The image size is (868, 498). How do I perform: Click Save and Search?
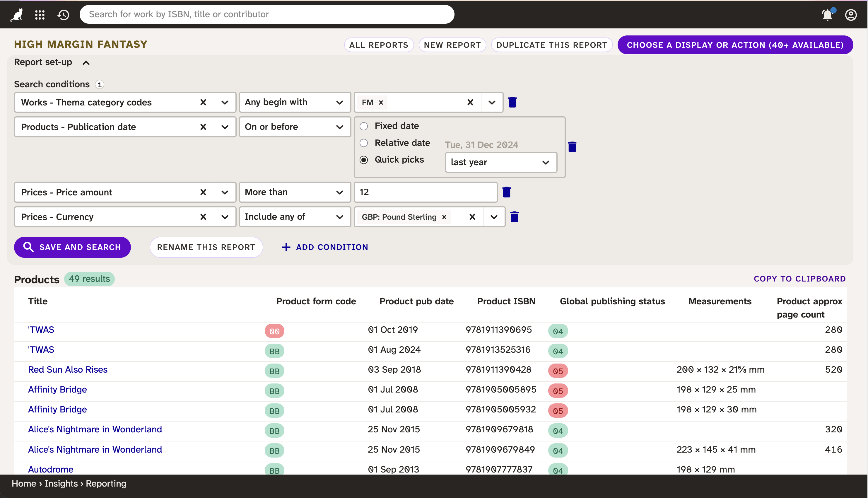[x=72, y=247]
